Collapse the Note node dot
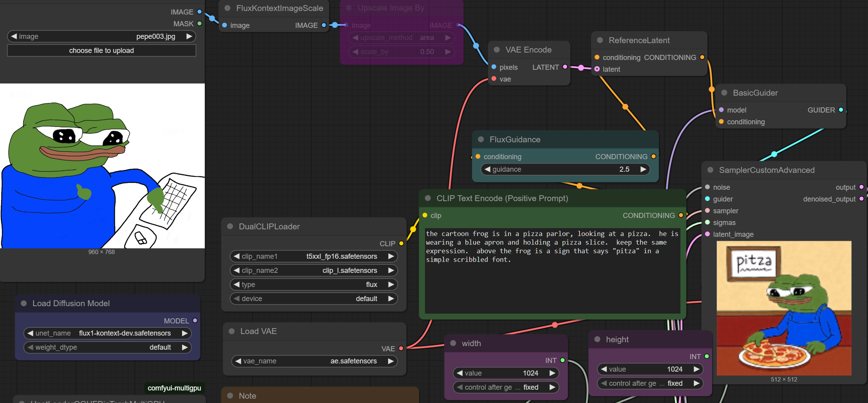 pyautogui.click(x=230, y=396)
